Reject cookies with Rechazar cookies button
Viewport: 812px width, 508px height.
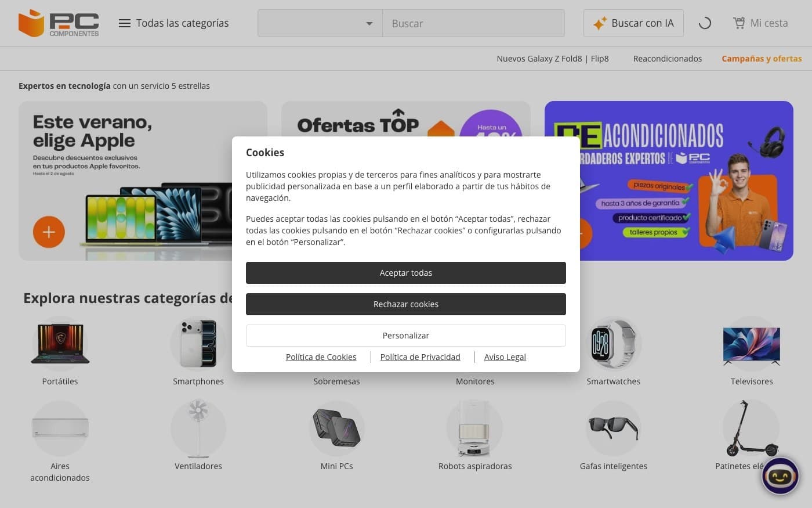[x=406, y=304]
